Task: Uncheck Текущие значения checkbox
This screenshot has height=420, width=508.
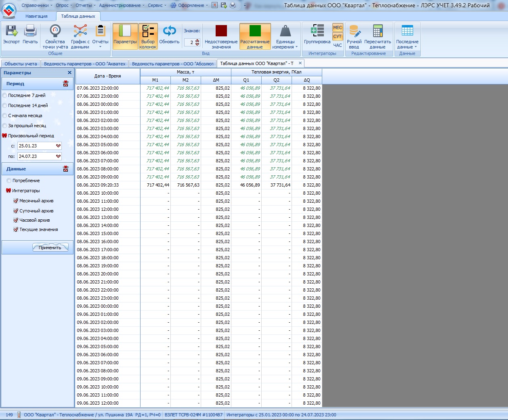Action: tap(16, 229)
